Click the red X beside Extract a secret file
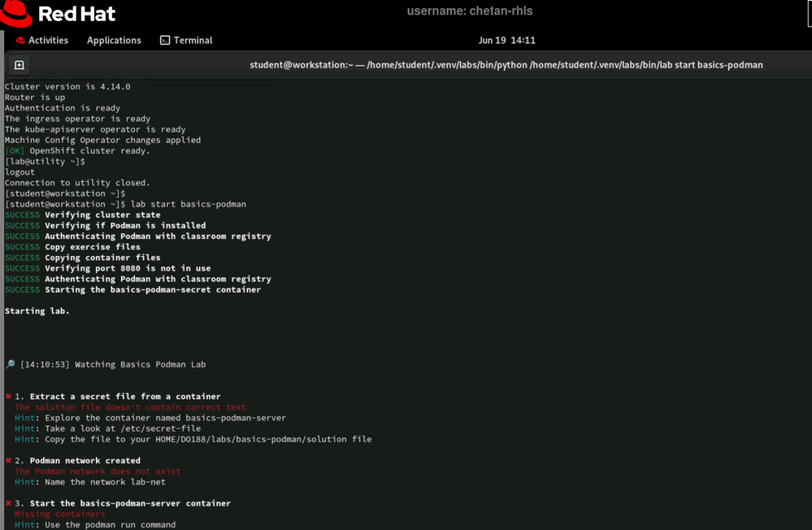This screenshot has width=812, height=530. (x=8, y=397)
